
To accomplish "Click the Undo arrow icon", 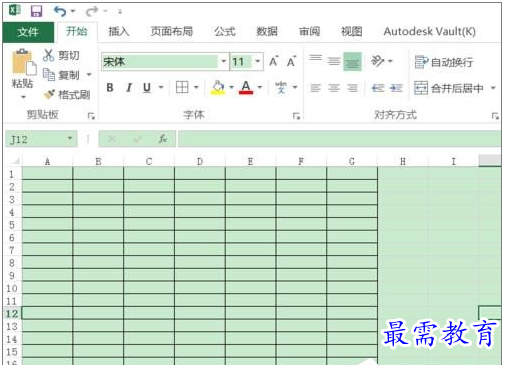I will pyautogui.click(x=60, y=11).
